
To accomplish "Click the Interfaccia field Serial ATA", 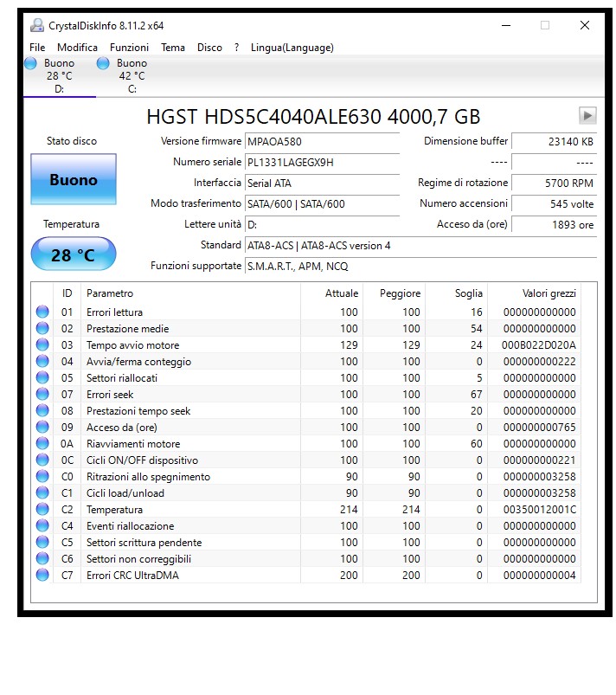I will coord(322,183).
